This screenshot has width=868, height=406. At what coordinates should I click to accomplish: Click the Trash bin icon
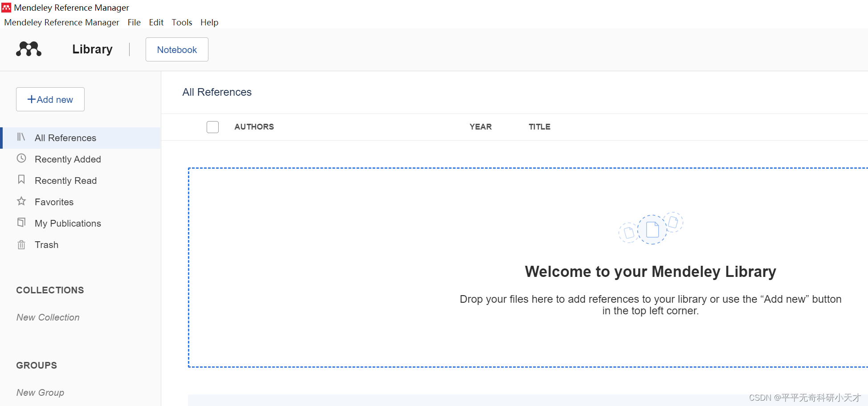pos(21,244)
